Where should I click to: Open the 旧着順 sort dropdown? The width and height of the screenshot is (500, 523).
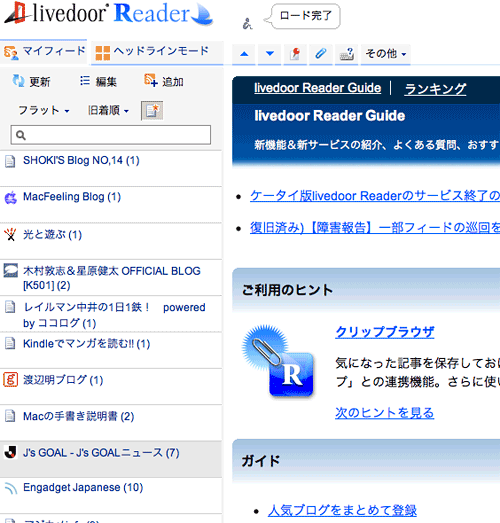pyautogui.click(x=108, y=110)
